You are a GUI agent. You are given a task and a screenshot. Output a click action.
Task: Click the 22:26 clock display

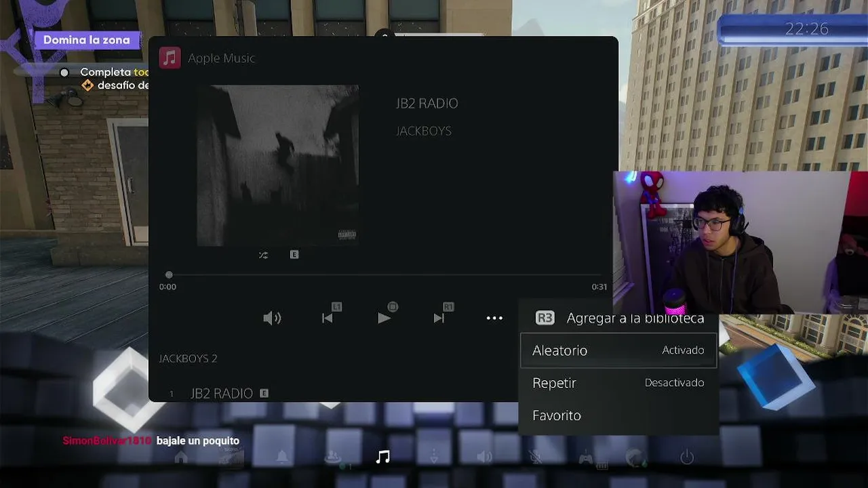coord(807,29)
